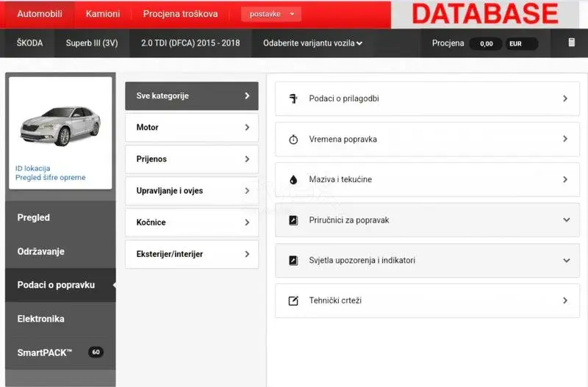The height and width of the screenshot is (387, 588).
Task: Open Tehnički crteži text
Action: 335,300
